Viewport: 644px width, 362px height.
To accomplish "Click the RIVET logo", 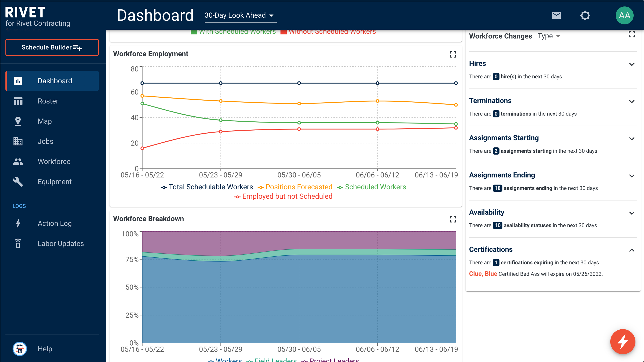I will (25, 12).
